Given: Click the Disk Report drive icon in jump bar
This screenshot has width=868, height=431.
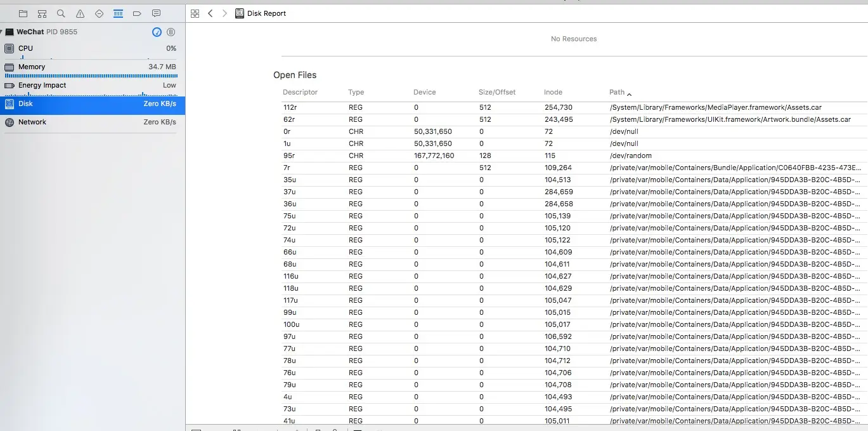Looking at the screenshot, I should pyautogui.click(x=239, y=13).
